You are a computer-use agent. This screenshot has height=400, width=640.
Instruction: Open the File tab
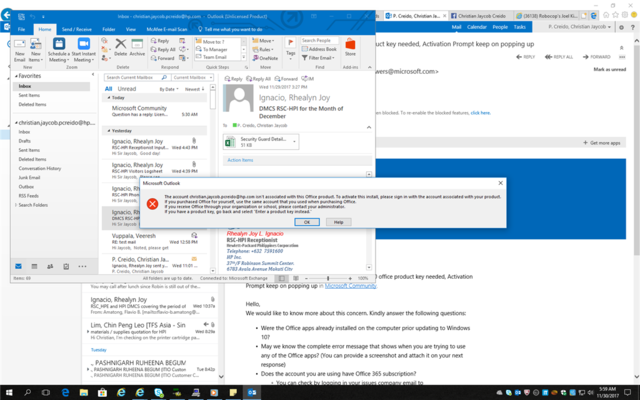coord(21,29)
